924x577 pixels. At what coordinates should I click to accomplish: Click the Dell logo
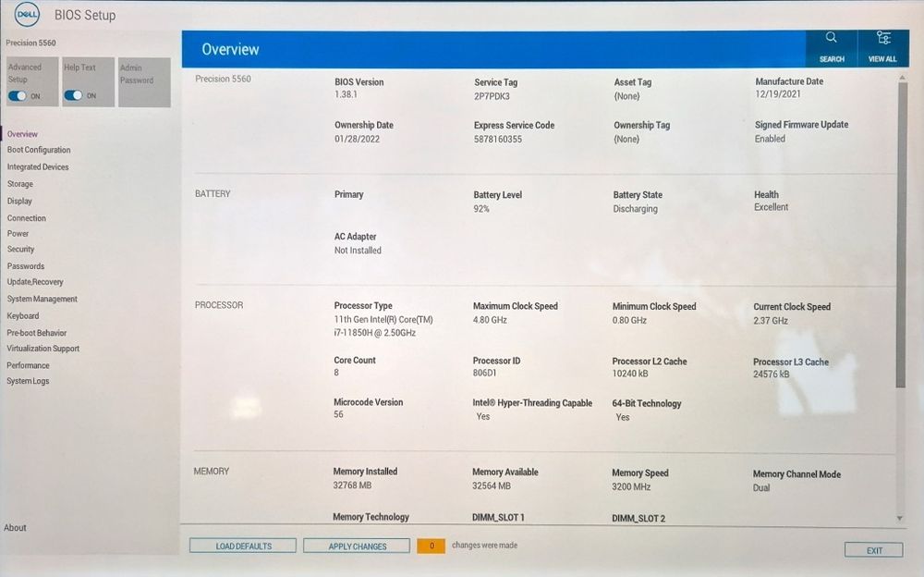tap(27, 15)
